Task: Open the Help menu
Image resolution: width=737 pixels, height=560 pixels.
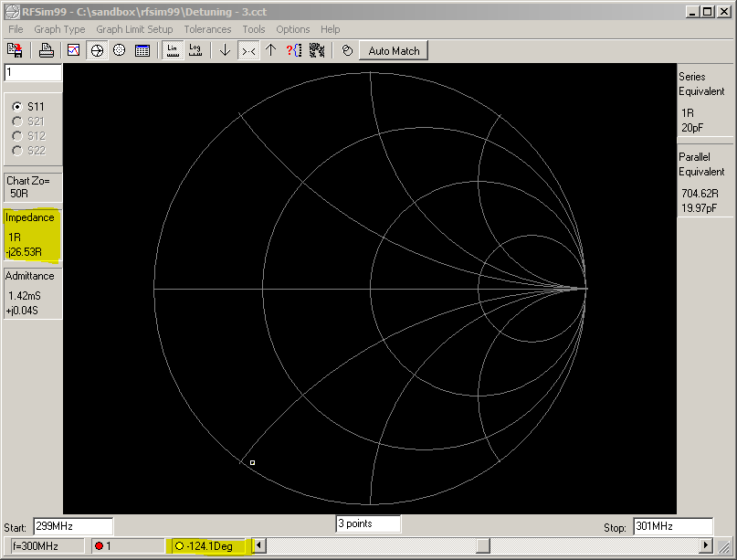Action: (x=330, y=29)
